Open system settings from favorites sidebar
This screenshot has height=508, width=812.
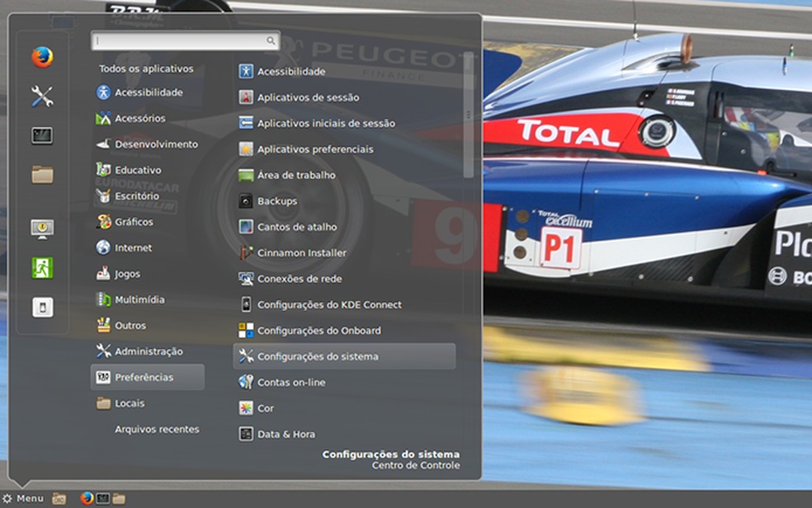click(42, 96)
